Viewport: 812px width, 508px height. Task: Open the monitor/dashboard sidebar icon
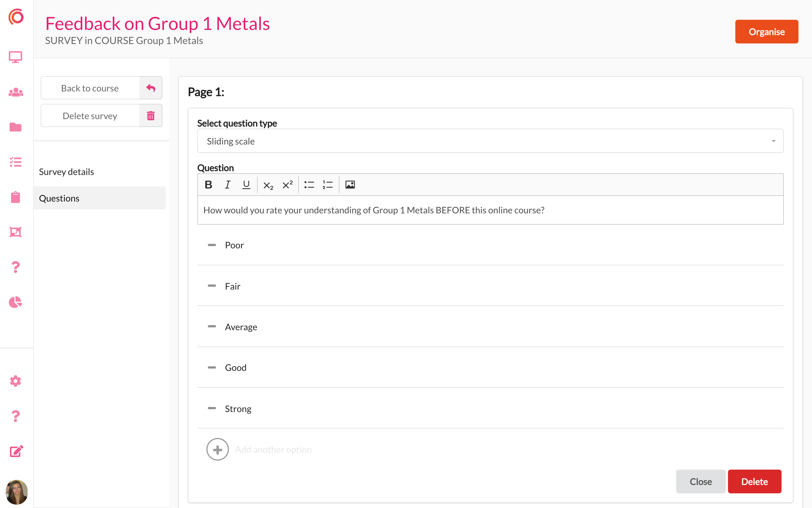tap(16, 57)
